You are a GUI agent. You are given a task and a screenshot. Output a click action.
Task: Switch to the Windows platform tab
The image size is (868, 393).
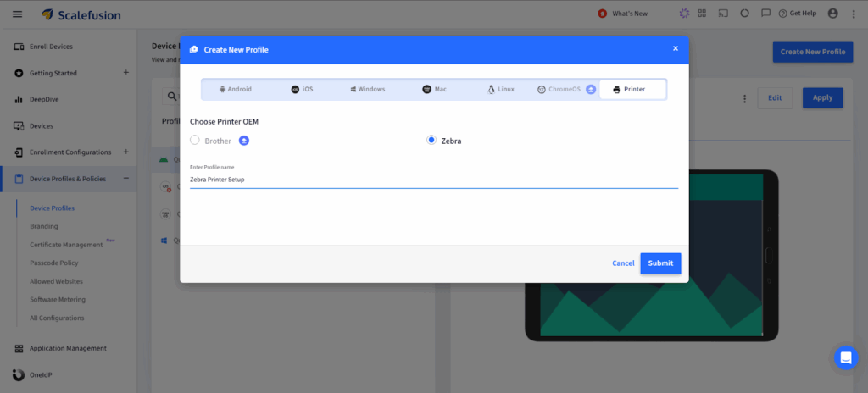[367, 89]
